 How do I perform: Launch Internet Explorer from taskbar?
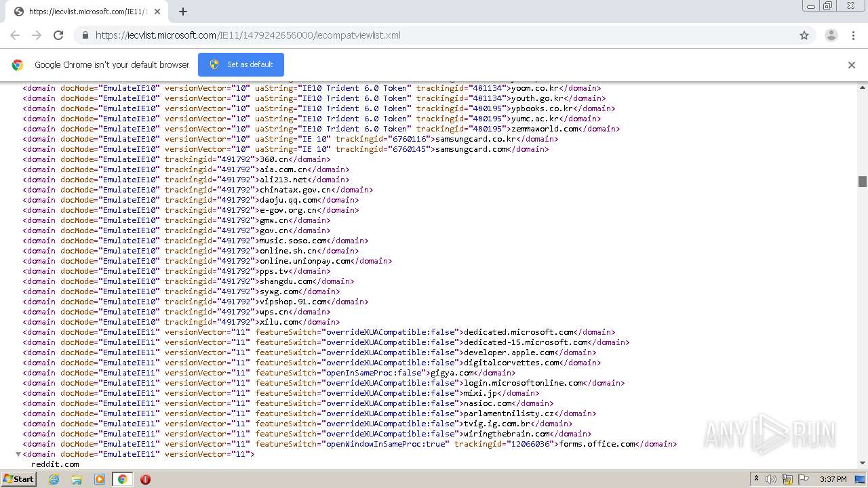click(54, 479)
